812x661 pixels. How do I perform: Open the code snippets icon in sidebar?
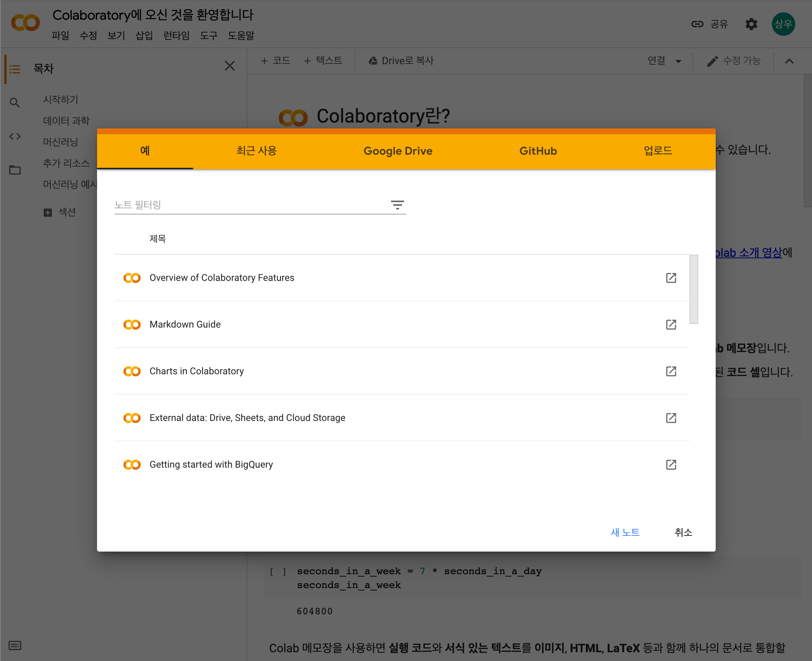point(15,136)
